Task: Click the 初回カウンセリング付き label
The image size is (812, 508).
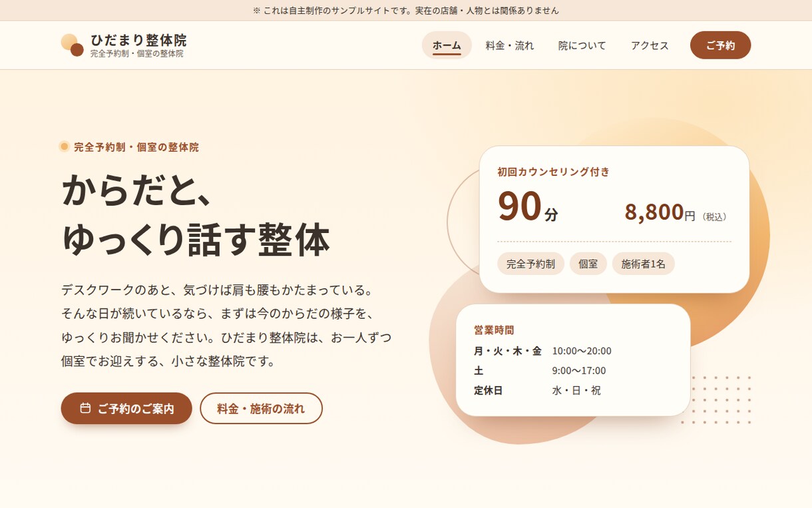Action: tap(554, 172)
